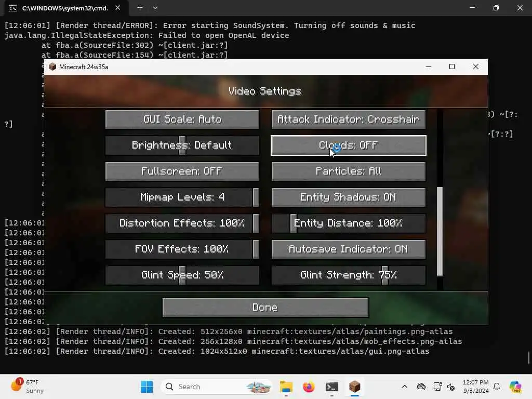Click the muted volume tray icon

pos(451,387)
